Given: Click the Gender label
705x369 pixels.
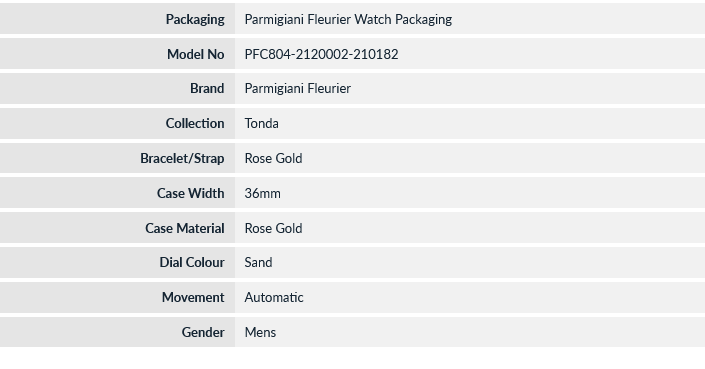Looking at the screenshot, I should [x=203, y=333].
